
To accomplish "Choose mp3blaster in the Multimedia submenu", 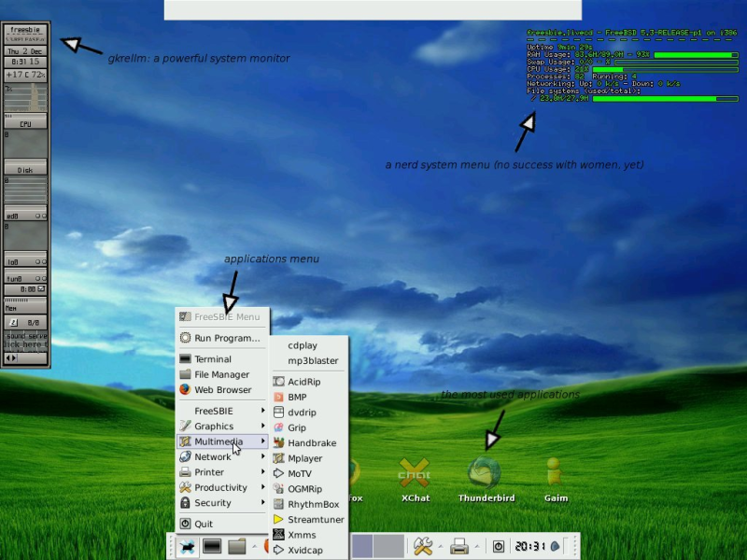I will [x=310, y=360].
